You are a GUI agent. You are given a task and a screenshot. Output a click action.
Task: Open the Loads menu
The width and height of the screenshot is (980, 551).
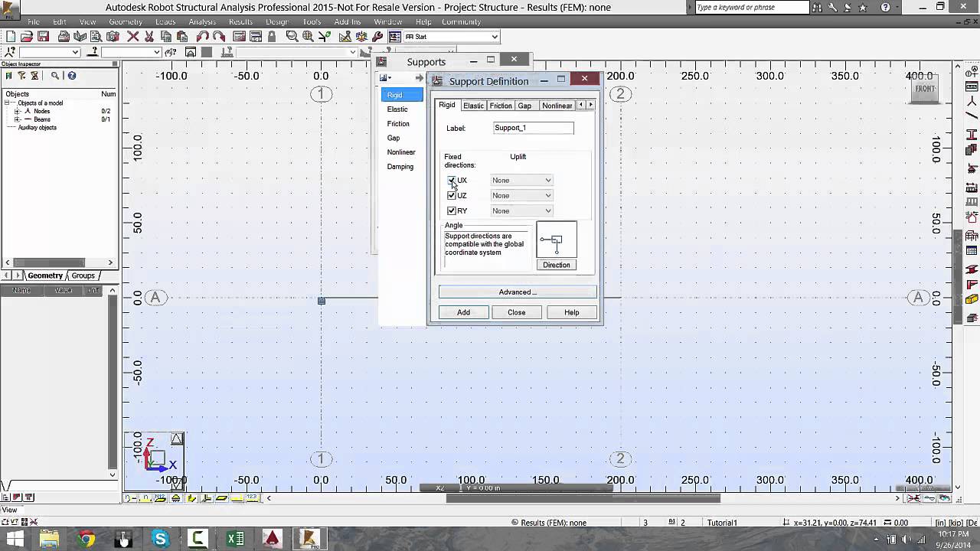click(165, 22)
